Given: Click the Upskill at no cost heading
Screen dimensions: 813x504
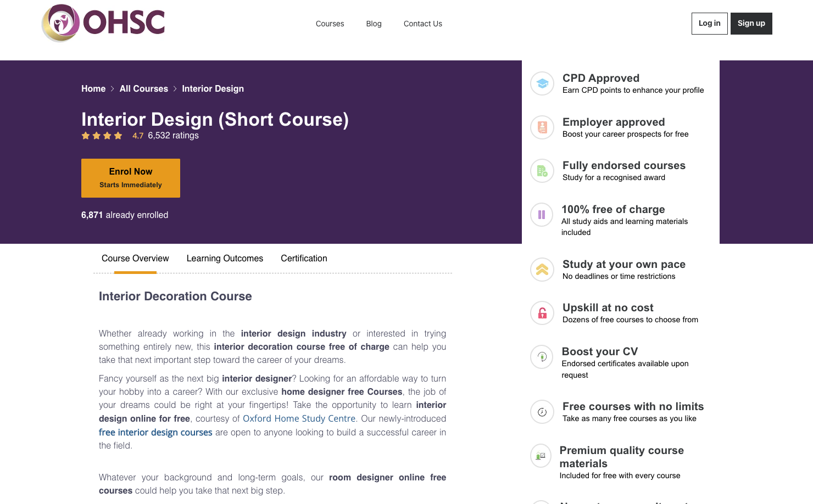Looking at the screenshot, I should [608, 307].
